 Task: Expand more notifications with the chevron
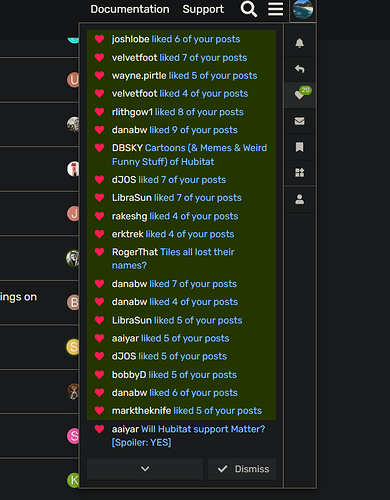pos(145,469)
